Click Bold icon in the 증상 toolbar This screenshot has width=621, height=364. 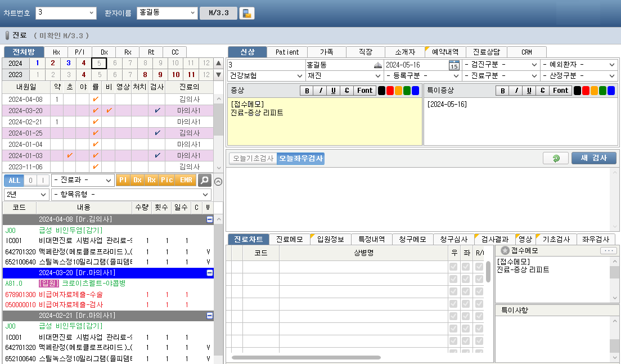pyautogui.click(x=307, y=91)
